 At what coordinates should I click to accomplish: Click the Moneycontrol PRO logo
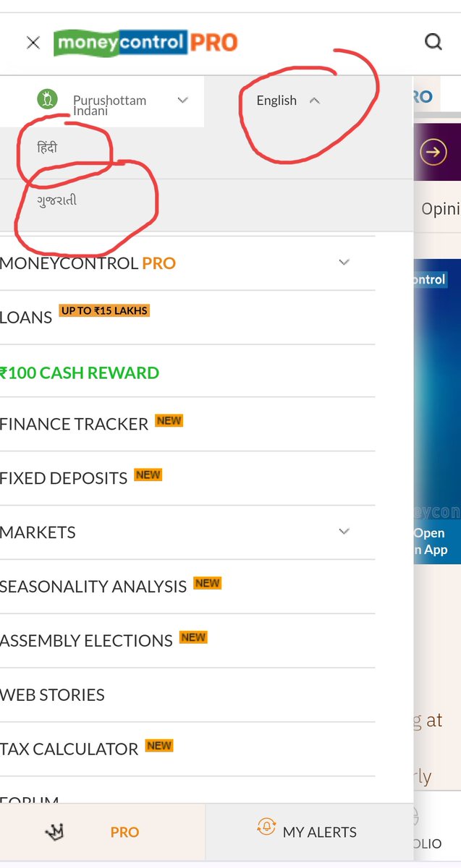pos(145,43)
